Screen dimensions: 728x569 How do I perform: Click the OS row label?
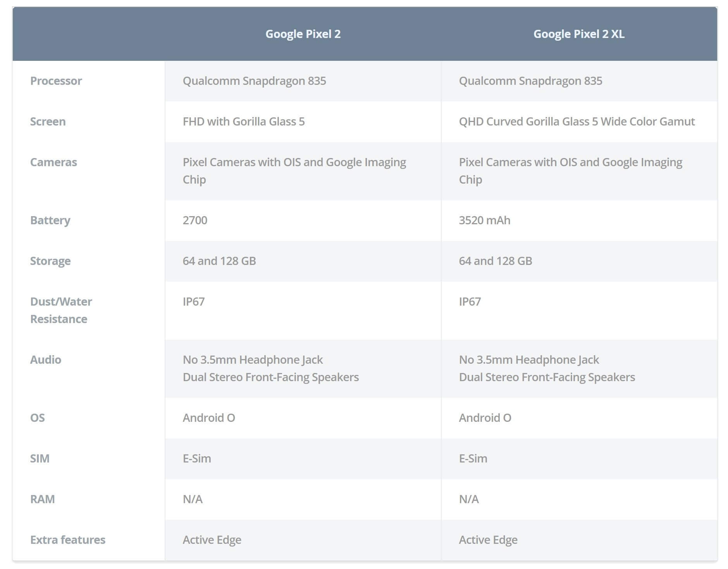point(38,418)
